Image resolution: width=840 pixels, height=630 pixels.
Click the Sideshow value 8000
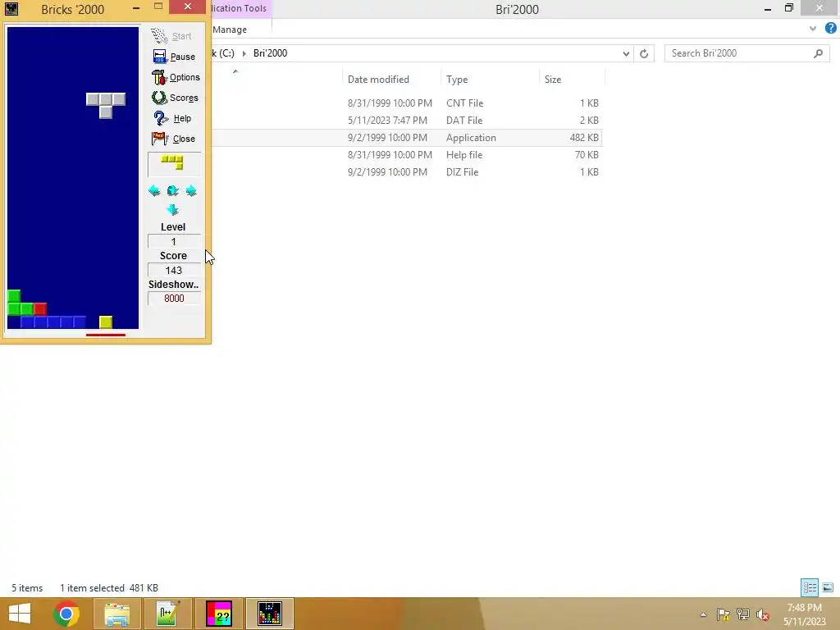tap(174, 298)
